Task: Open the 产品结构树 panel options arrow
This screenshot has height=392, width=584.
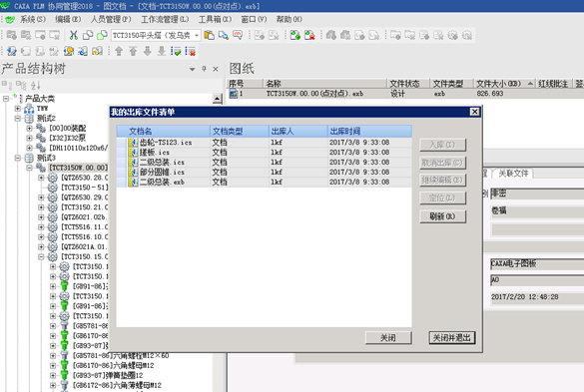Action: click(x=193, y=69)
